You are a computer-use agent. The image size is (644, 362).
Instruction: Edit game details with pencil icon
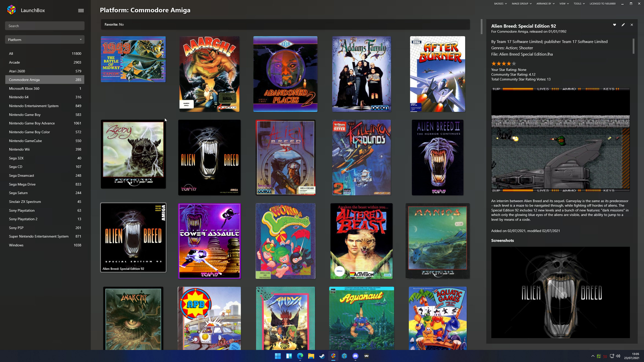623,25
